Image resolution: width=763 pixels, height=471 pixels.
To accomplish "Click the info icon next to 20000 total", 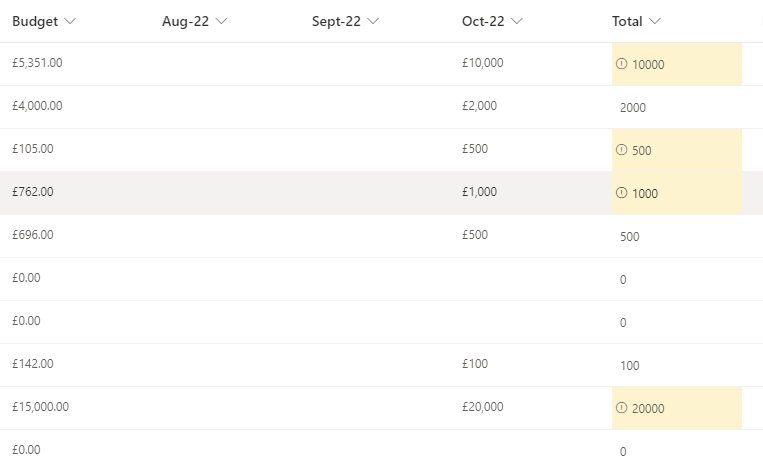I will [621, 408].
